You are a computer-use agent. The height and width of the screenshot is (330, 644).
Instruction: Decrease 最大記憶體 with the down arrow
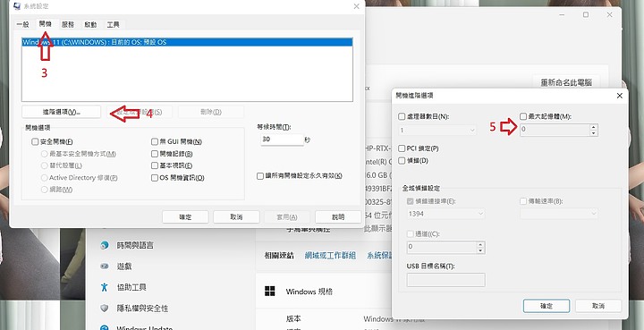coord(594,133)
